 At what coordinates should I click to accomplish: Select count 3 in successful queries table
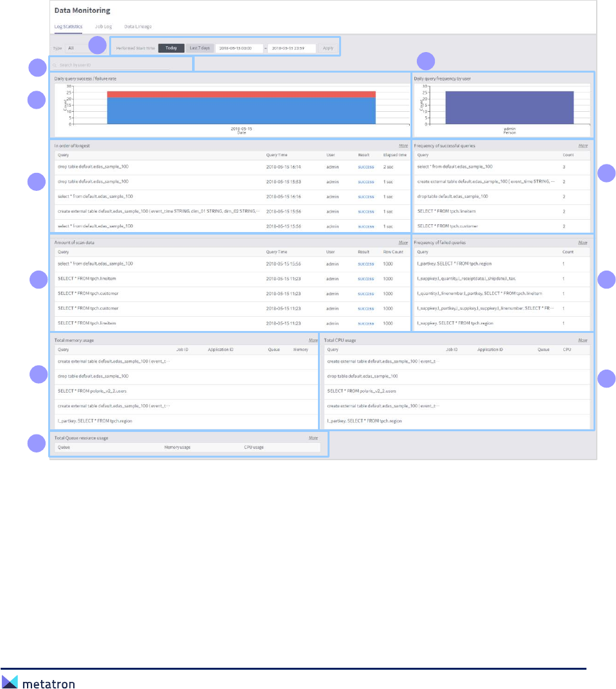pos(564,167)
